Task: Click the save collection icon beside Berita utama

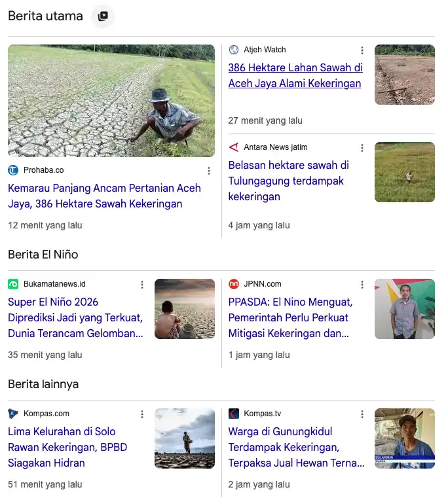Action: pyautogui.click(x=103, y=16)
